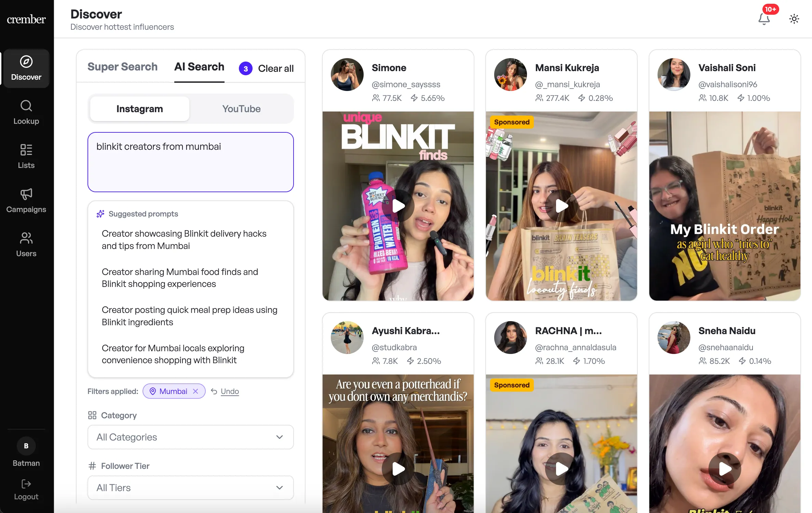The image size is (812, 513).
Task: Play Simone's Blinkit finds video
Action: pos(398,206)
